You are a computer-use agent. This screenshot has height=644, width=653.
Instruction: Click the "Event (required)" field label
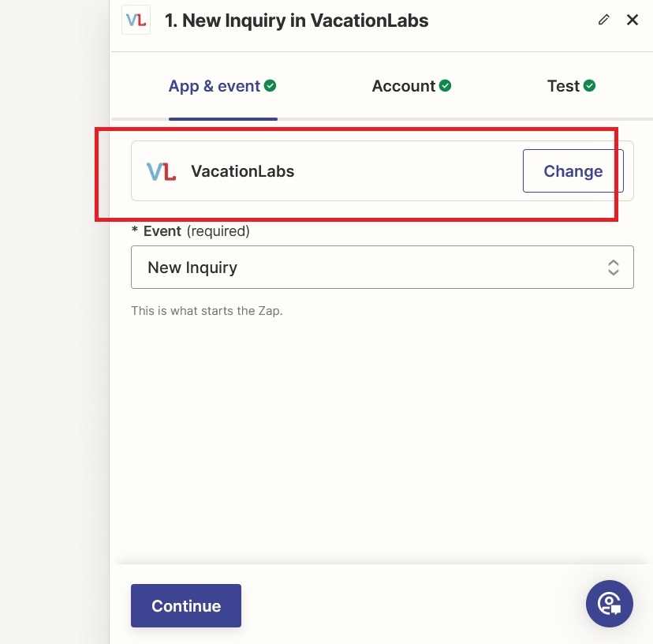click(x=191, y=231)
